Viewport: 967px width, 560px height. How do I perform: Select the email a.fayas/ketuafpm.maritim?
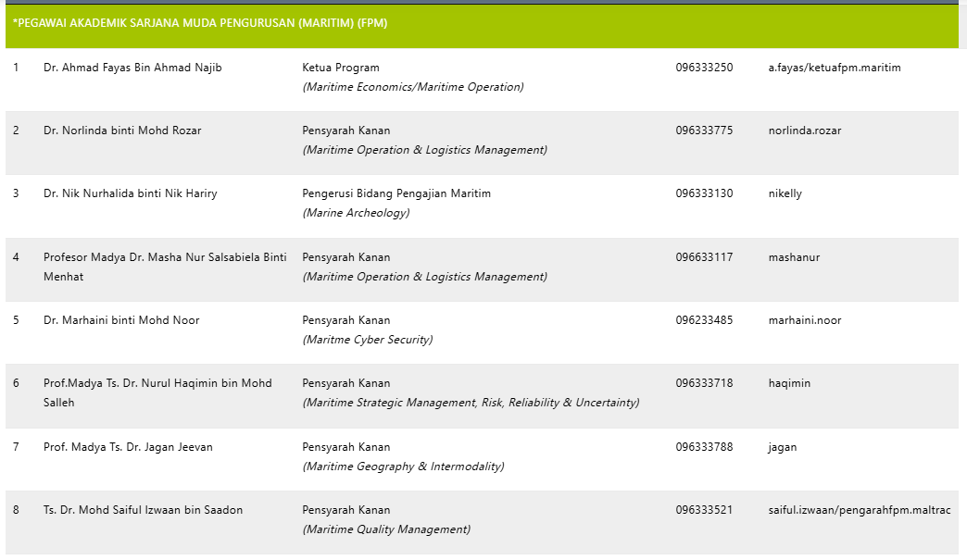834,68
